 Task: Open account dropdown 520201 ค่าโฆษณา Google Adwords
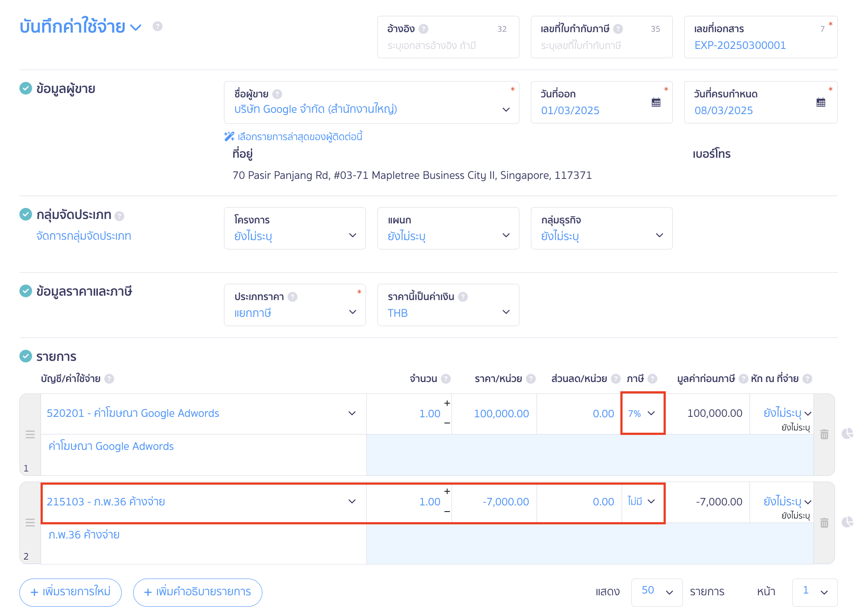pos(204,414)
